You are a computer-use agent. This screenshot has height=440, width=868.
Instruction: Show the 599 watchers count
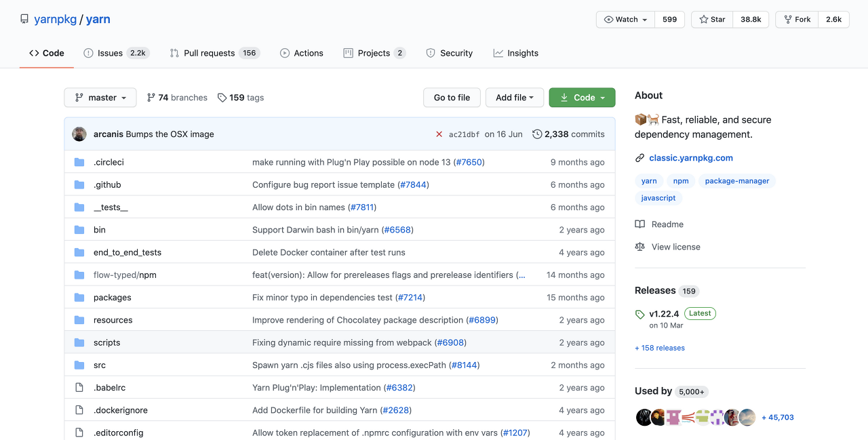[670, 20]
